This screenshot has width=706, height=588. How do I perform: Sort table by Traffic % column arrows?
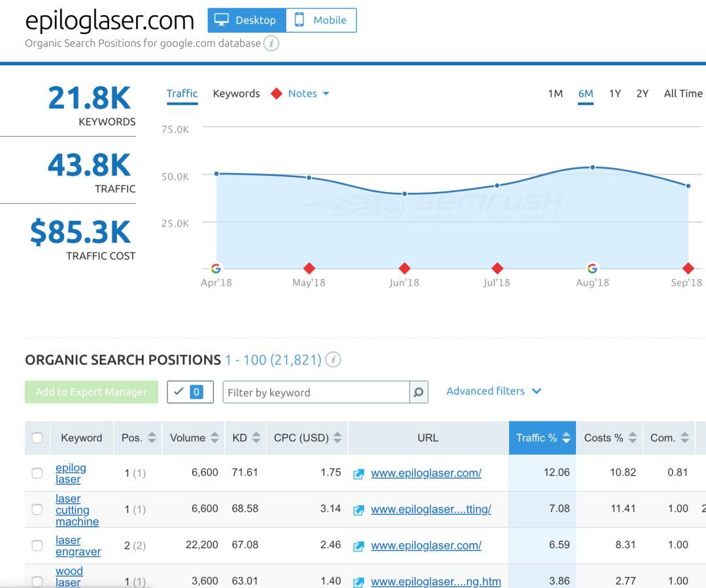pos(566,438)
